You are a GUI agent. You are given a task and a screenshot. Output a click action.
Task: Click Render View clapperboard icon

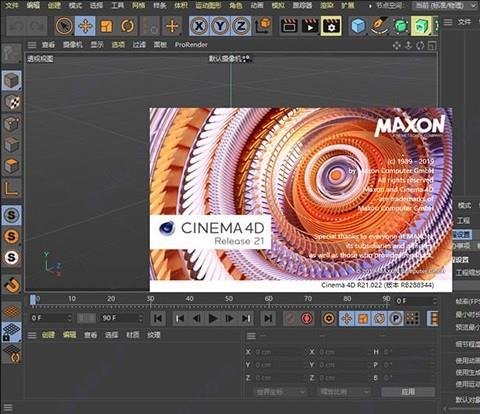click(x=289, y=26)
